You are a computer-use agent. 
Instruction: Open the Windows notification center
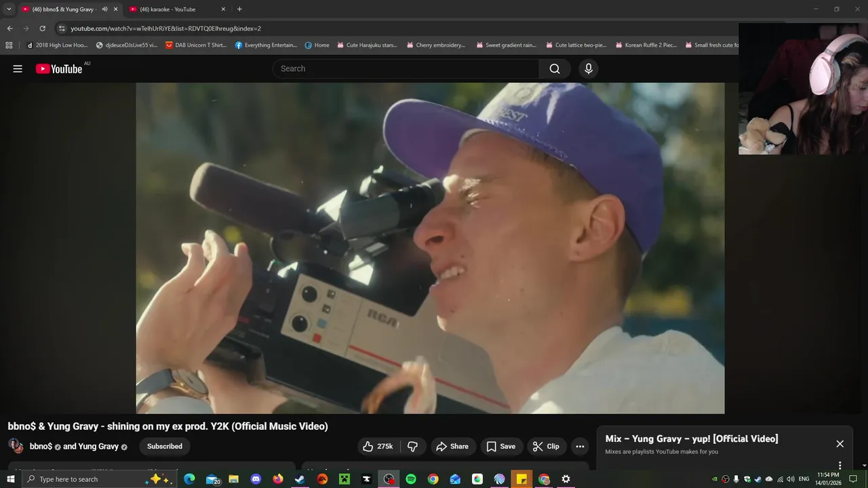[854, 479]
